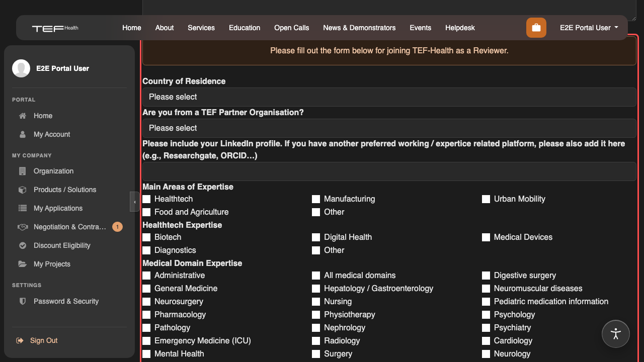Check the Diagnostics box

coord(146,250)
